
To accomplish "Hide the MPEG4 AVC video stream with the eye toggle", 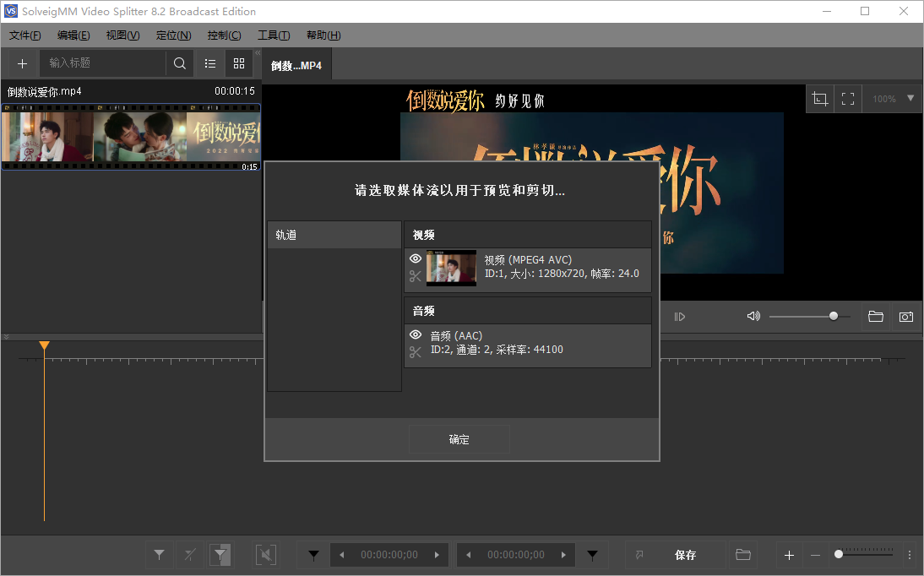I will pyautogui.click(x=416, y=258).
